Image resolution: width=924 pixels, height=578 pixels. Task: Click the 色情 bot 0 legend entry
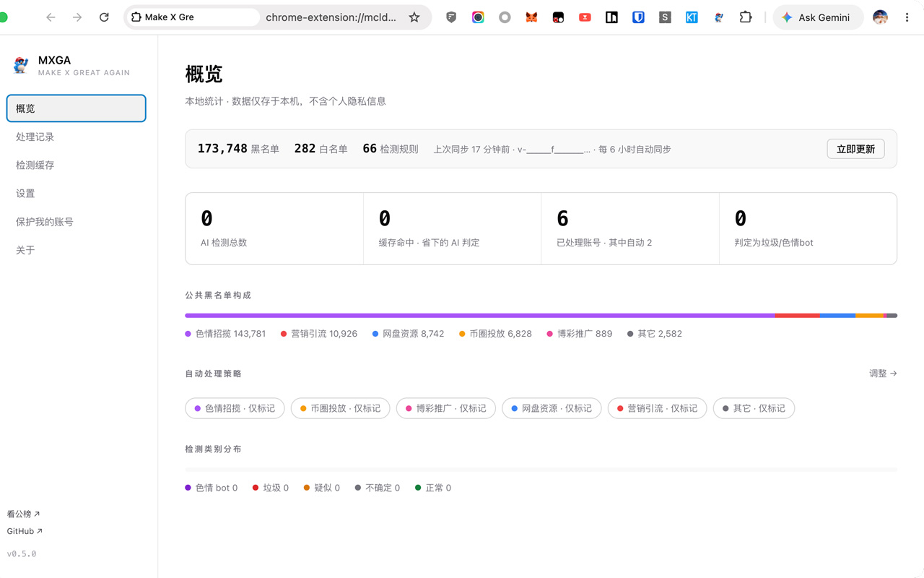point(211,488)
